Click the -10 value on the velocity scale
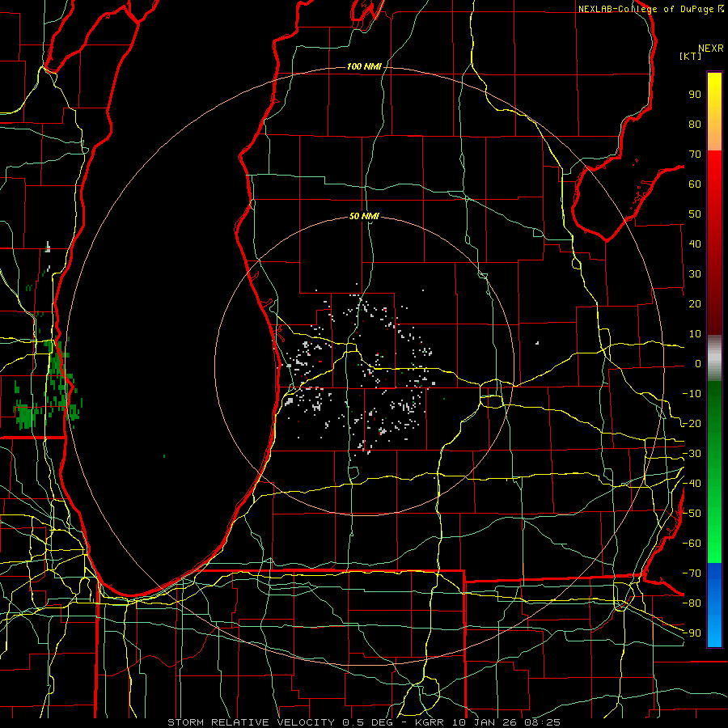Image resolution: width=728 pixels, height=728 pixels. [692, 394]
